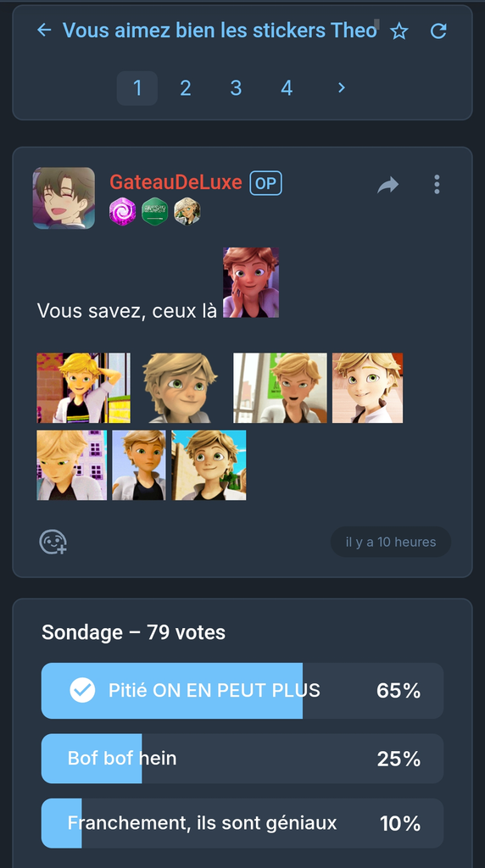Share GateauDeLuxe's post using the arrow icon
Viewport: 485px width, 868px height.
click(x=388, y=184)
